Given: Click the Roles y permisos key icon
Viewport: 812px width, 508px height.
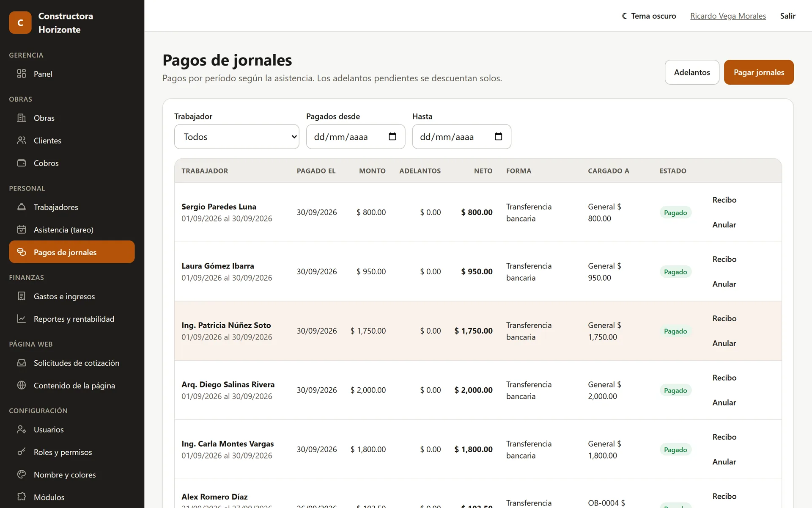Looking at the screenshot, I should [22, 452].
